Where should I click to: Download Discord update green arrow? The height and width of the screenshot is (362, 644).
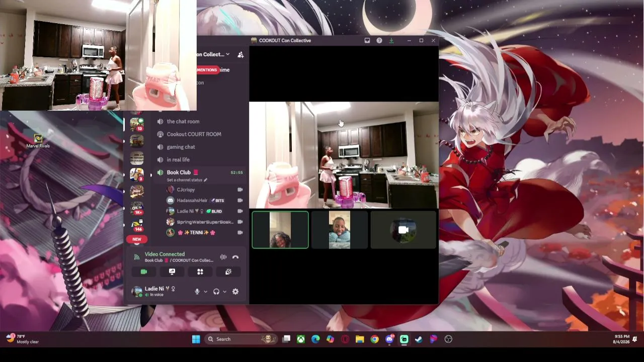point(391,41)
